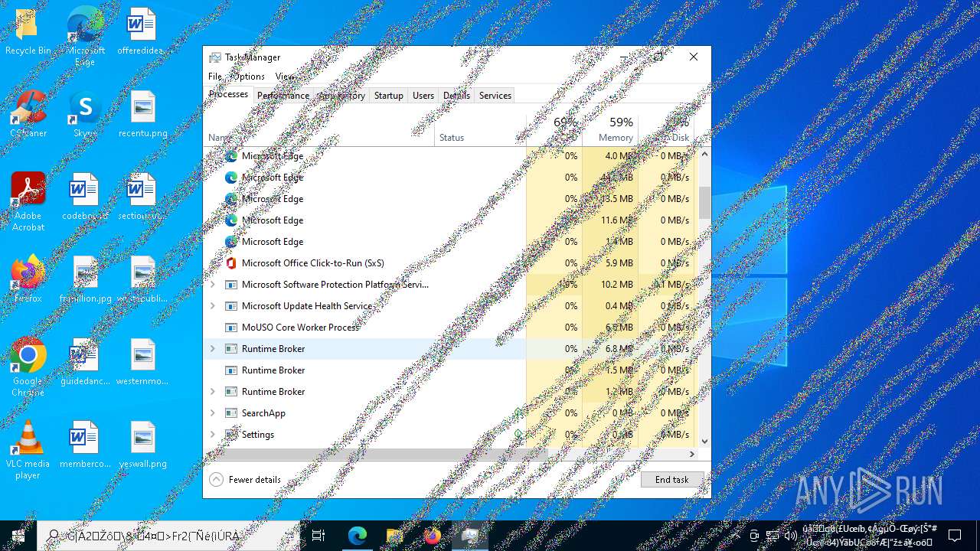Launch CCleaner desktop shortcut
Image resolution: width=980 pixels, height=551 pixels.
28,115
